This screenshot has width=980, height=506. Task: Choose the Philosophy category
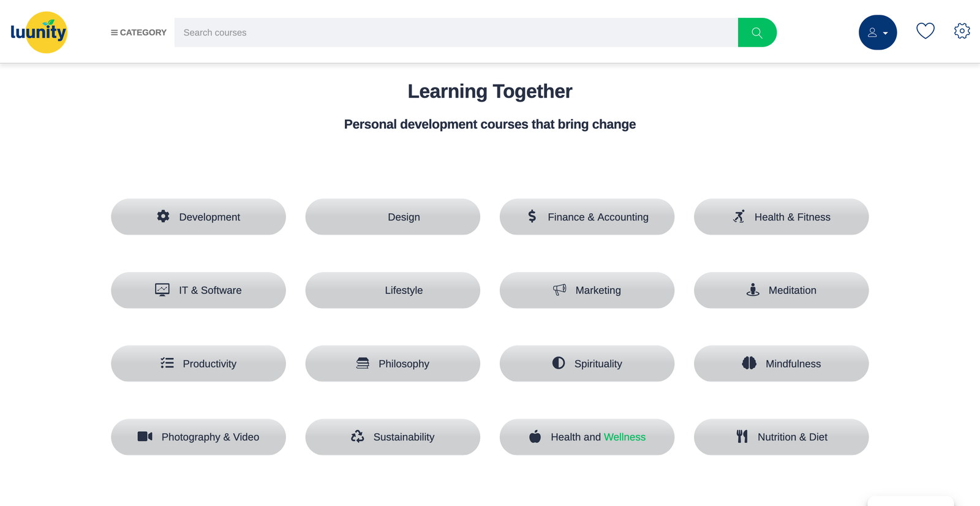click(393, 364)
